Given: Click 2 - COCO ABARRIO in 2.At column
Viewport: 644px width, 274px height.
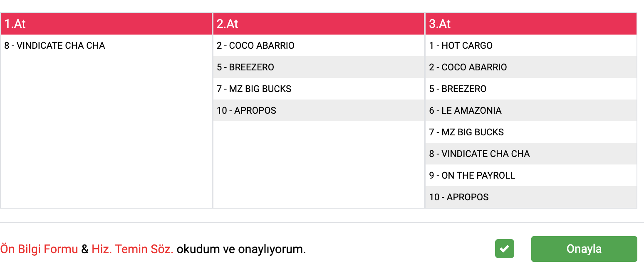Looking at the screenshot, I should point(255,46).
